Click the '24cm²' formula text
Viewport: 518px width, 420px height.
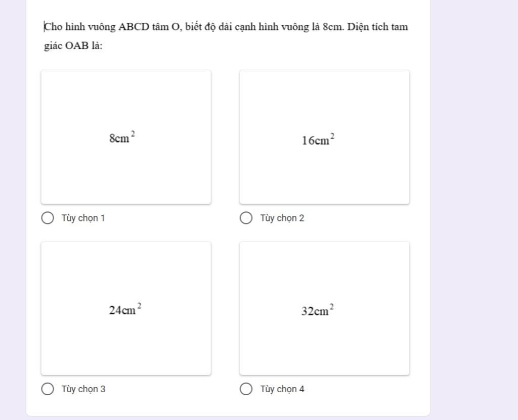124,309
